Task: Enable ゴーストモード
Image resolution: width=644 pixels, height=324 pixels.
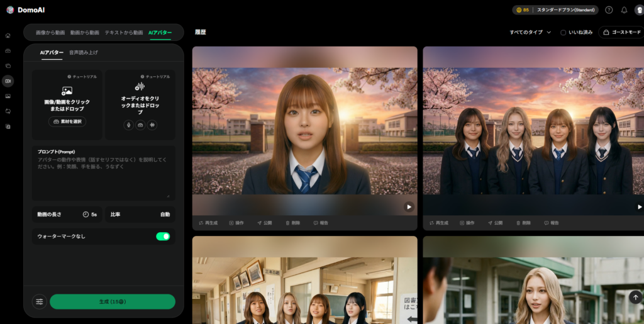Action: pos(620,32)
